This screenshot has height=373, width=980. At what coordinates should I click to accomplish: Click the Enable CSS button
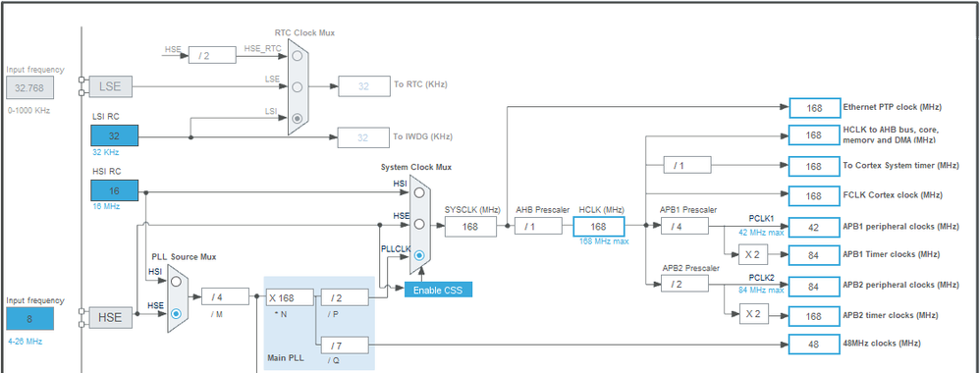[x=438, y=290]
